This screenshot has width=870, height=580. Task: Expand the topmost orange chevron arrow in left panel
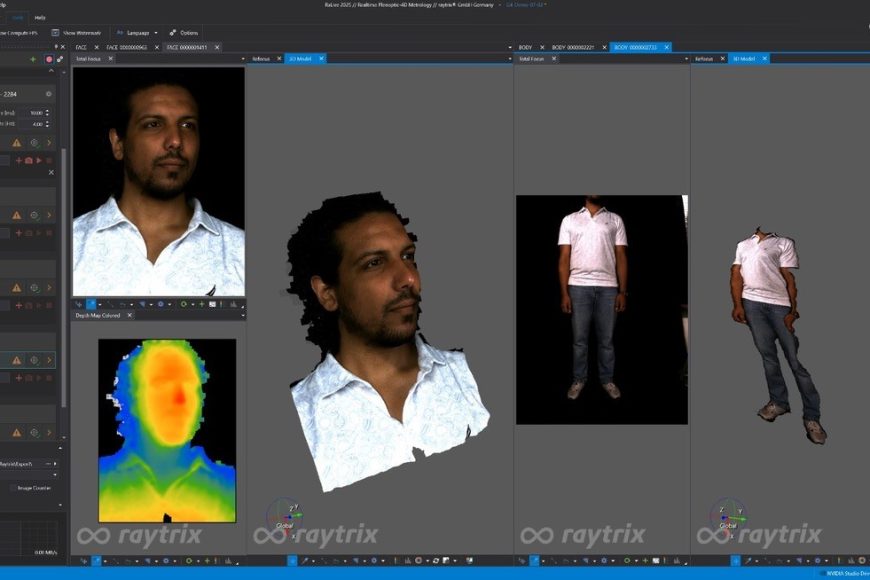[x=49, y=143]
